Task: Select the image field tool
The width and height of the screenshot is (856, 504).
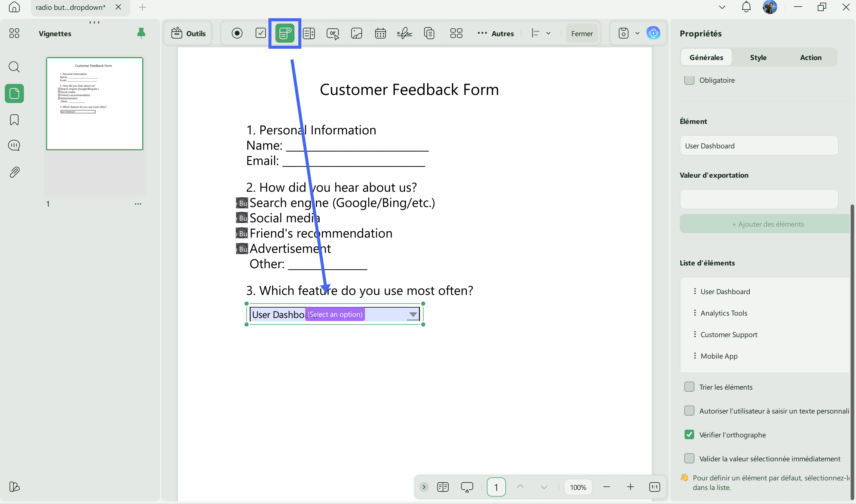Action: tap(356, 33)
